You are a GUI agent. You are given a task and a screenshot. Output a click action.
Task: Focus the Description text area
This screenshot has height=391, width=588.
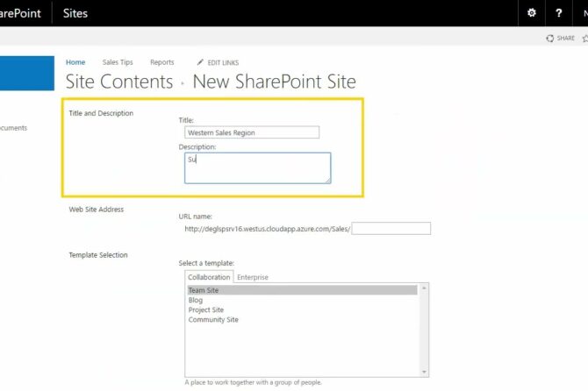click(256, 167)
